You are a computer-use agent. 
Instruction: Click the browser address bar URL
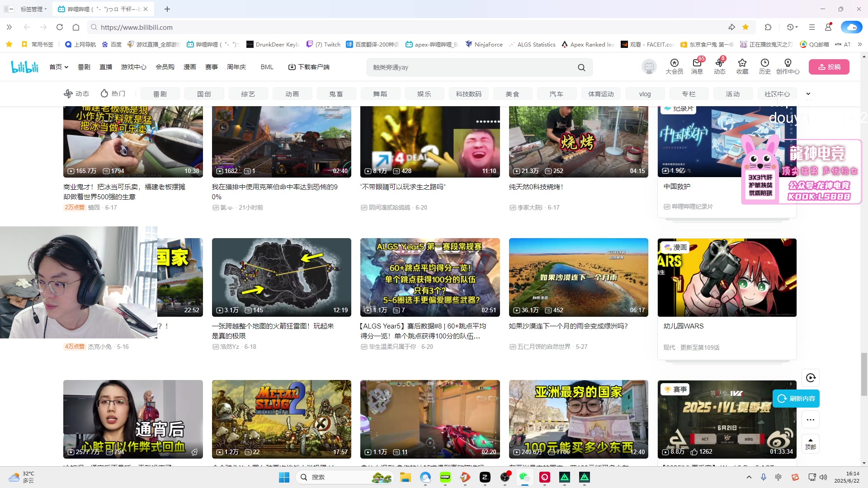(137, 27)
